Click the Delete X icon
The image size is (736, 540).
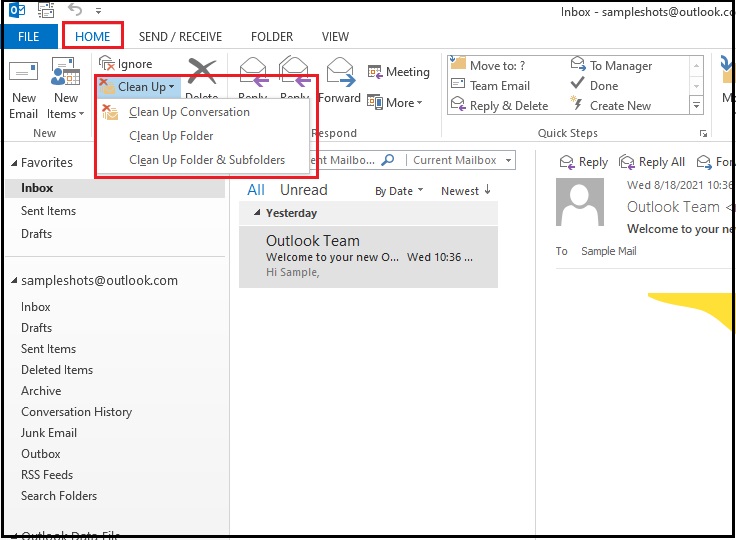[x=202, y=71]
